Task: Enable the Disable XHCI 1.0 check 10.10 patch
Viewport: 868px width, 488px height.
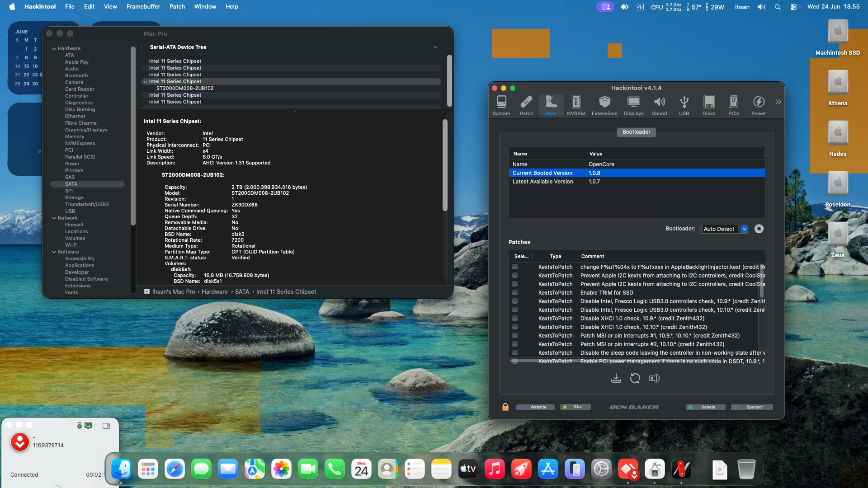Action: point(514,327)
